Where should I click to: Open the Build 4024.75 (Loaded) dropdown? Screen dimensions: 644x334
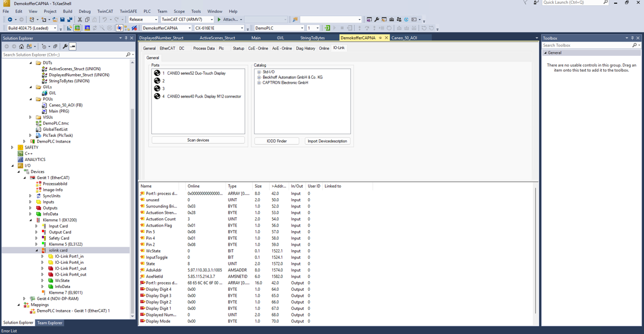coord(55,28)
